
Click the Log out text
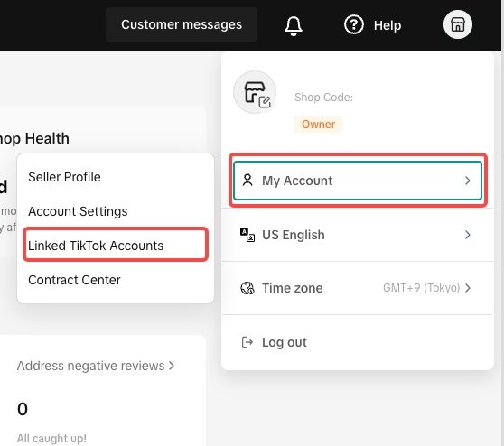(x=285, y=342)
